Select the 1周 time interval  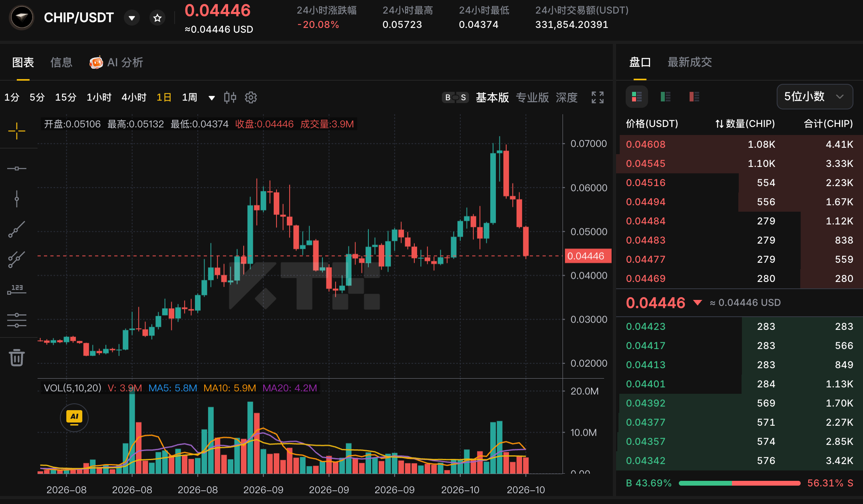pos(190,97)
